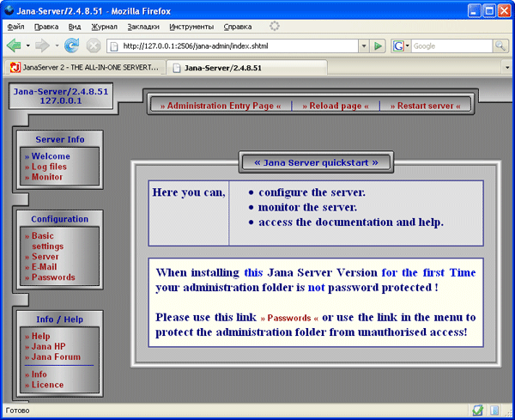Minimize the Firefox window

pos(474,11)
